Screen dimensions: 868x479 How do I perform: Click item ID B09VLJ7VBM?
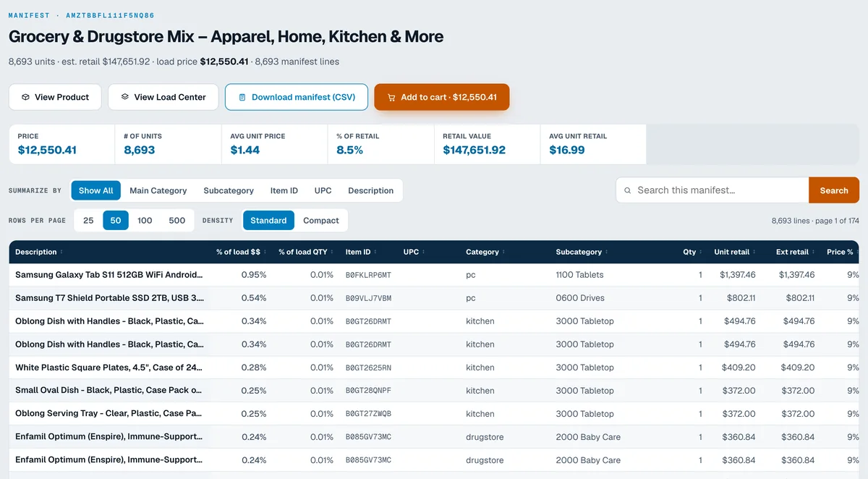tap(368, 298)
